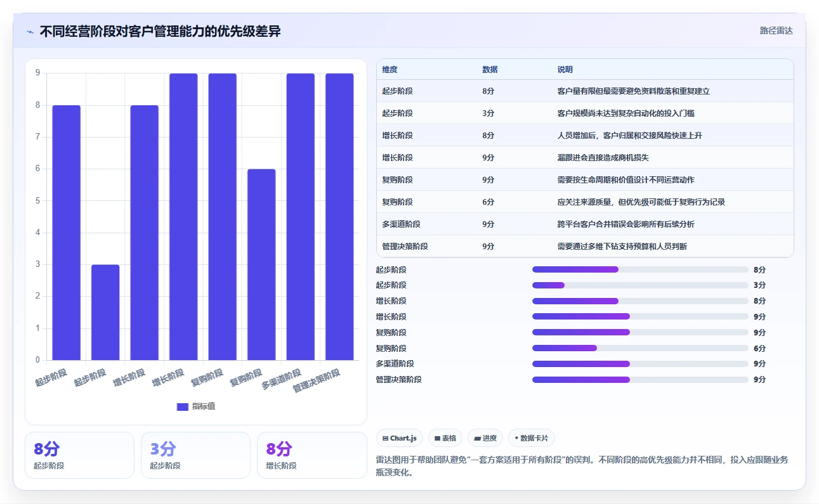
Task: Click the y-axis label 5
Action: tap(38, 200)
